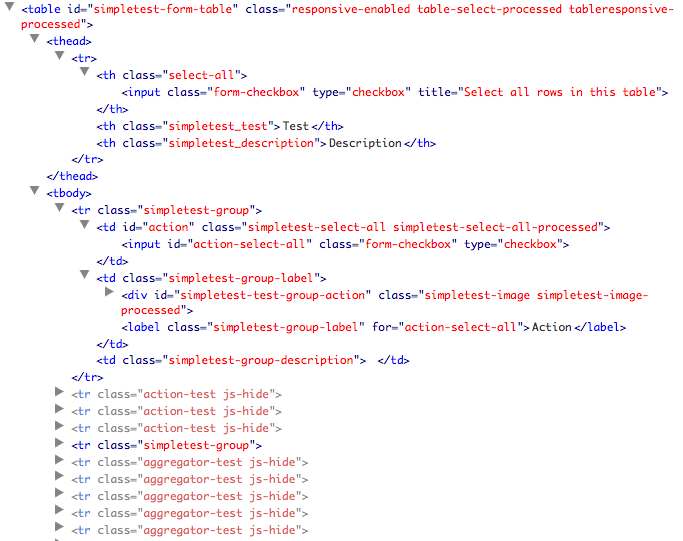Select the </th> closing tag below select-all input
Screen dimensions: 683x541
click(112, 109)
